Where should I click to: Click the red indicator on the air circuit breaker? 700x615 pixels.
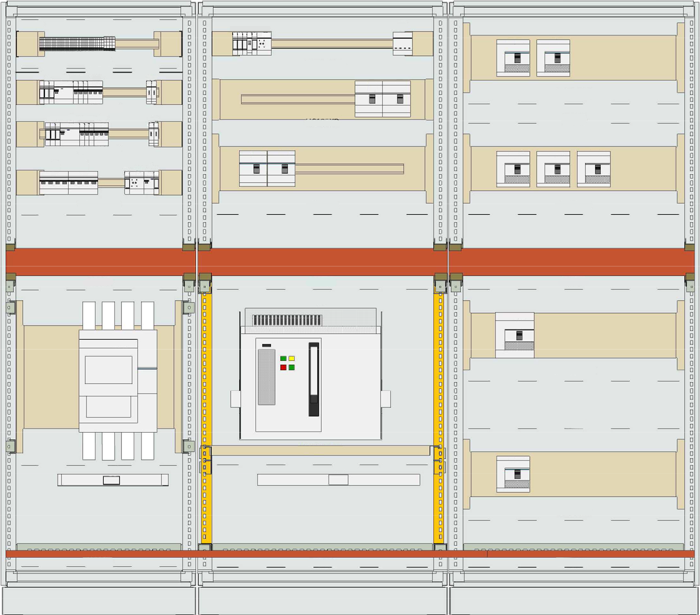(283, 367)
